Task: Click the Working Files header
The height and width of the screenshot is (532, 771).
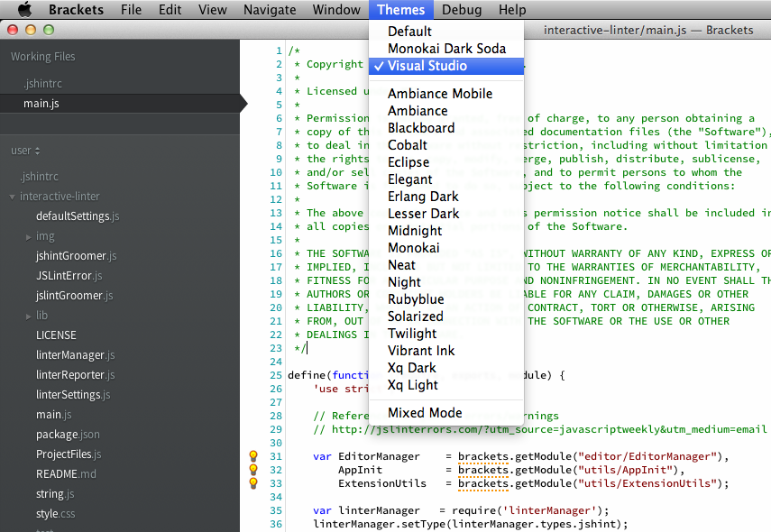Action: point(42,57)
